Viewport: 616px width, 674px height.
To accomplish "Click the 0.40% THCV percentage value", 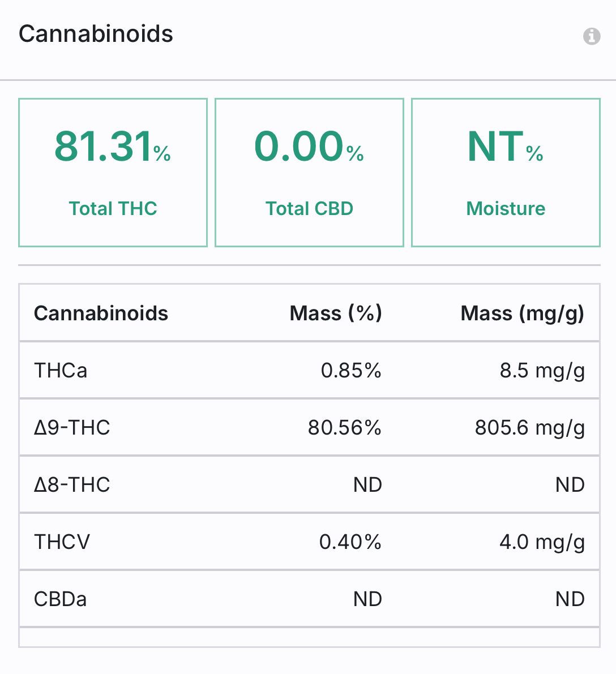I will (350, 542).
